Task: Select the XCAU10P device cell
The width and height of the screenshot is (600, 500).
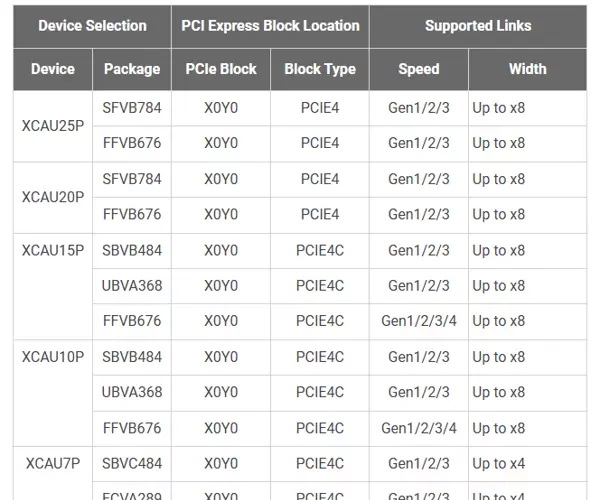Action: pos(53,357)
